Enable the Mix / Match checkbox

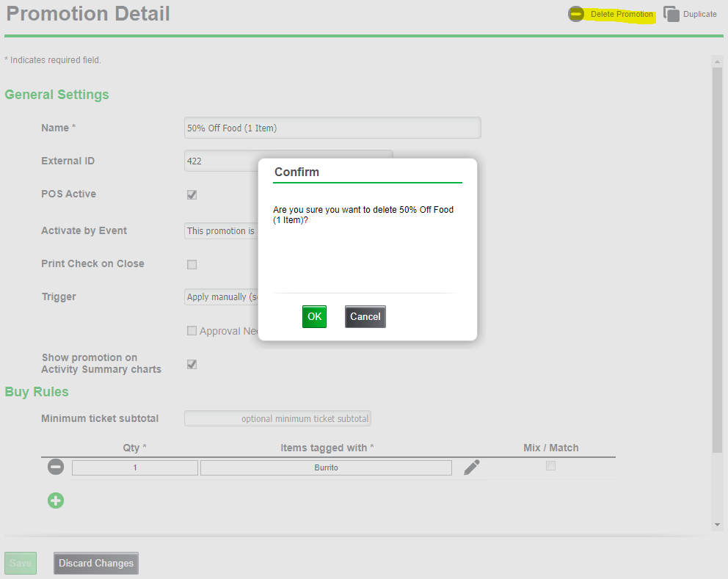550,466
